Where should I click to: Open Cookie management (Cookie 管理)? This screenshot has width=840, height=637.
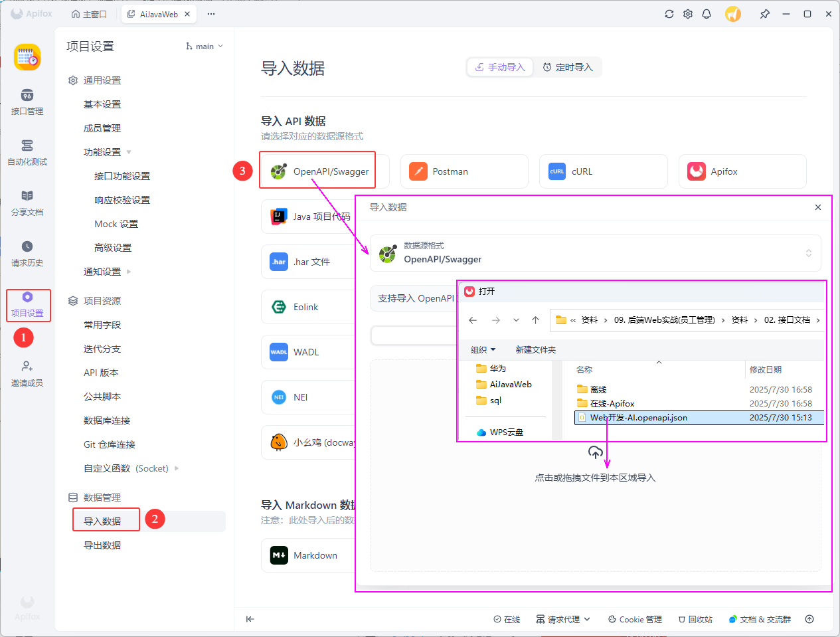[x=635, y=619]
